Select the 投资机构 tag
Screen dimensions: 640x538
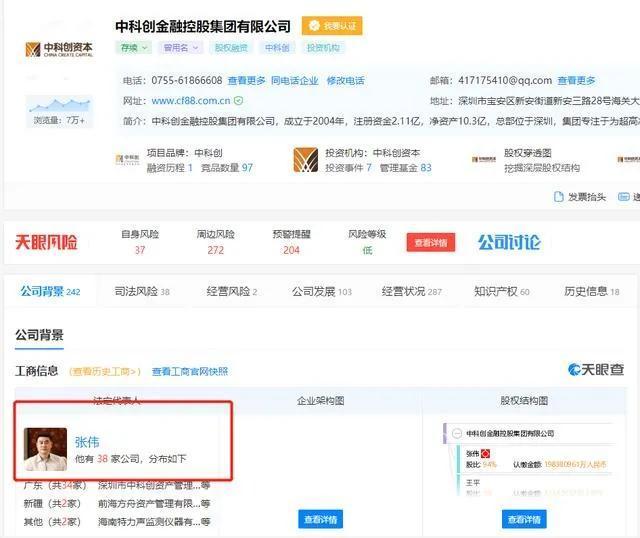point(323,48)
